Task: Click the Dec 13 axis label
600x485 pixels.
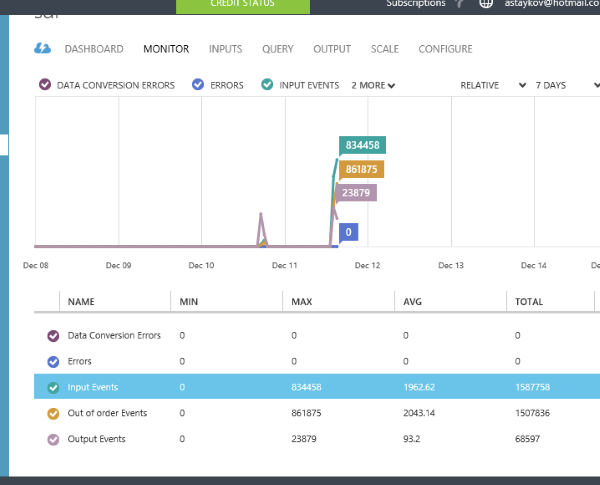Action: [x=451, y=265]
